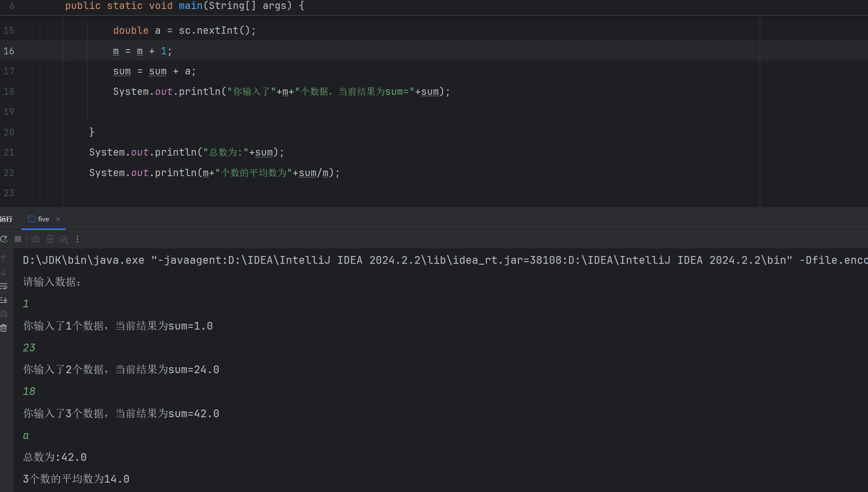The height and width of the screenshot is (492, 868).
Task: Click 'sum/m' expression on line 22
Action: pos(314,173)
